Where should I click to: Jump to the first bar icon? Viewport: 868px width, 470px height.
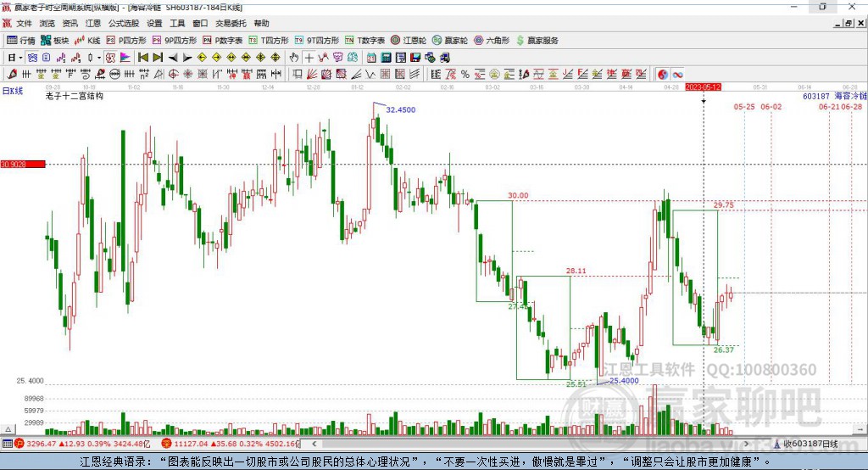[x=142, y=58]
